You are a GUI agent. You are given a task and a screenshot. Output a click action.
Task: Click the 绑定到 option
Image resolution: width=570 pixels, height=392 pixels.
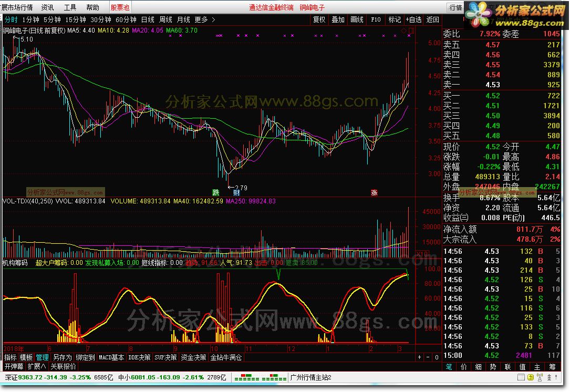[85, 357]
